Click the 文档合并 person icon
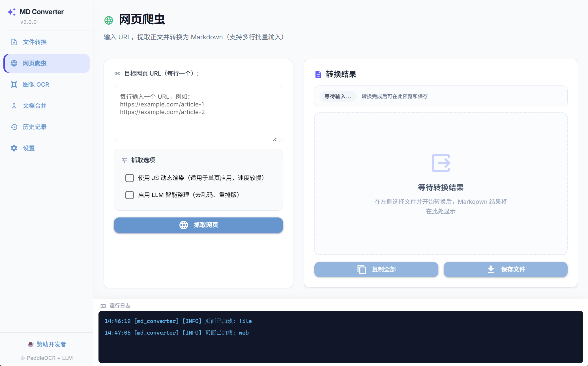Image resolution: width=588 pixels, height=366 pixels. coord(14,106)
